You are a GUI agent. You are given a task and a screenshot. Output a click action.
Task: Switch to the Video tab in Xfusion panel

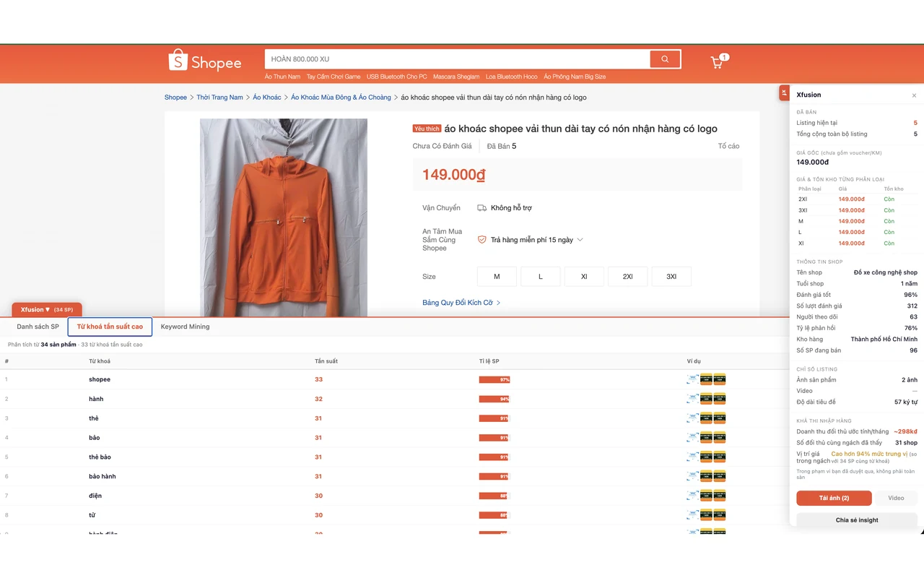pyautogui.click(x=896, y=498)
